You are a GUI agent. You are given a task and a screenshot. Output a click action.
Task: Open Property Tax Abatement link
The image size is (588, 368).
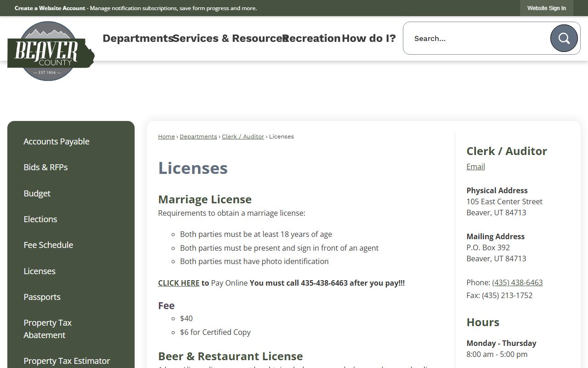tap(47, 329)
